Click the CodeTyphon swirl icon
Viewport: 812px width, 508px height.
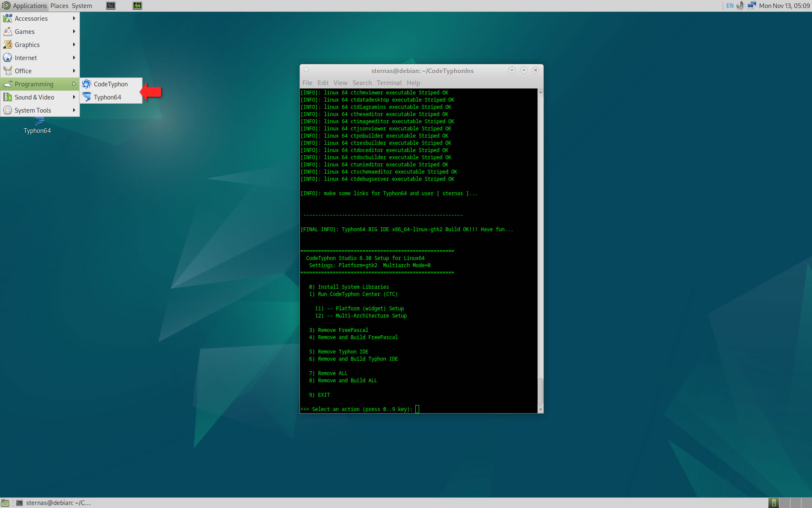87,84
